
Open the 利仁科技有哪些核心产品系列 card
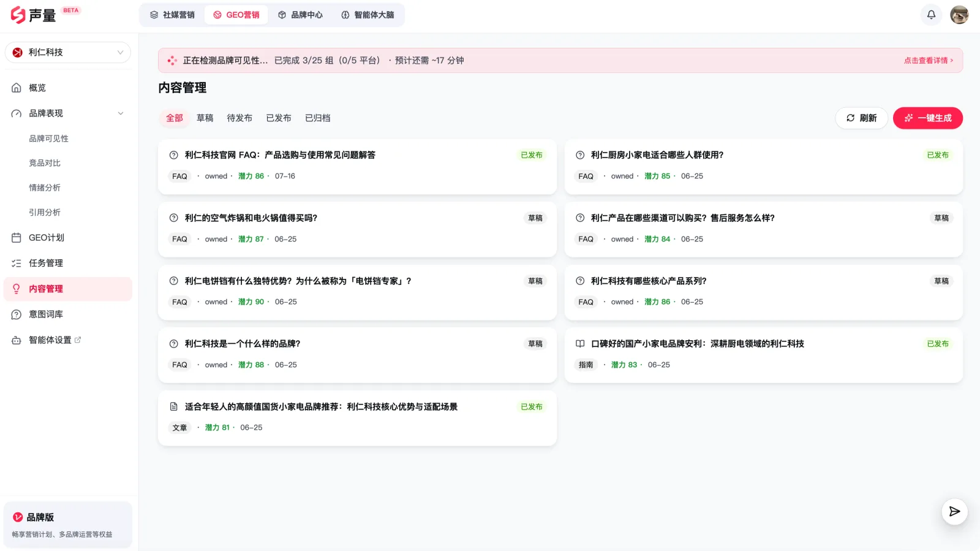click(x=763, y=292)
